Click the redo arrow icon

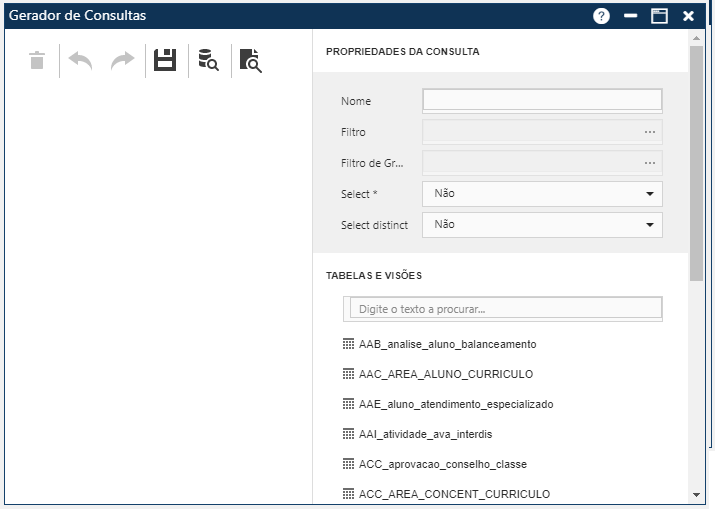[x=122, y=60]
